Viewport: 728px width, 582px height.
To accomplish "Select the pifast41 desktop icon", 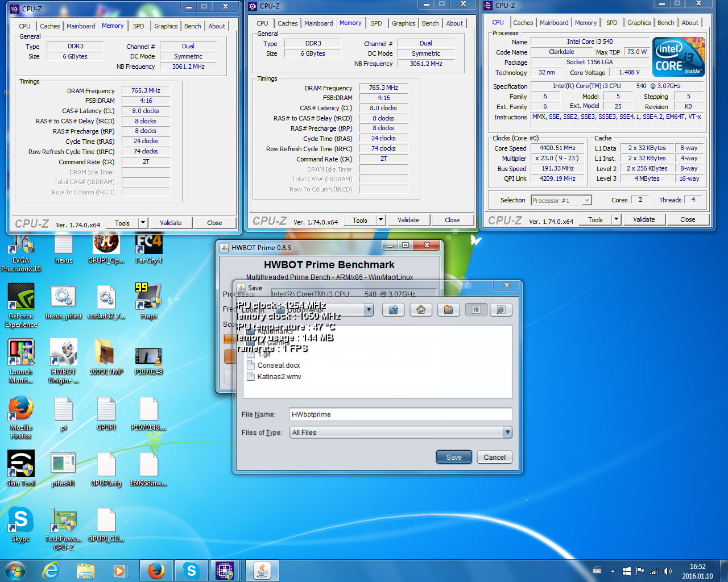I will [64, 469].
